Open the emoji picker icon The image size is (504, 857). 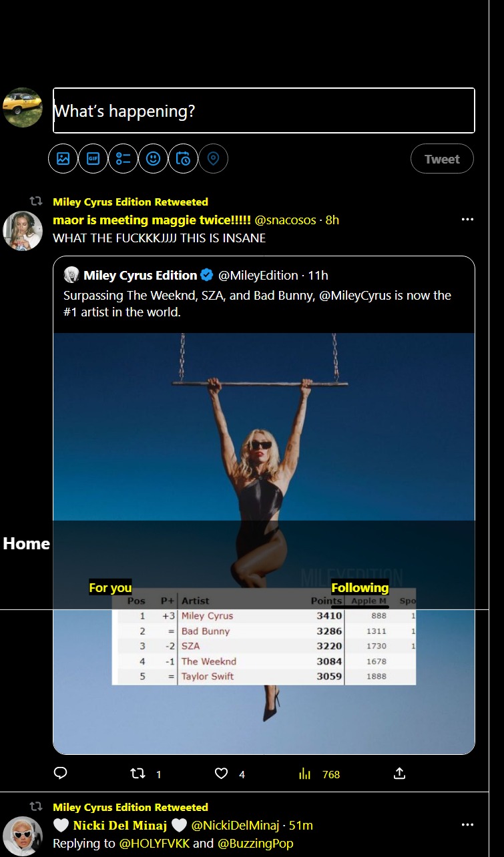point(154,159)
